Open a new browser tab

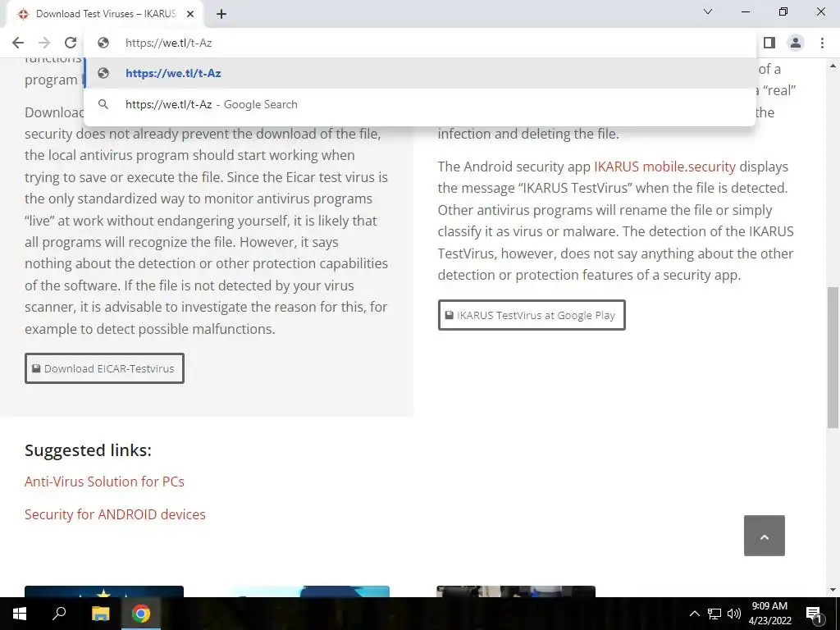tap(221, 15)
